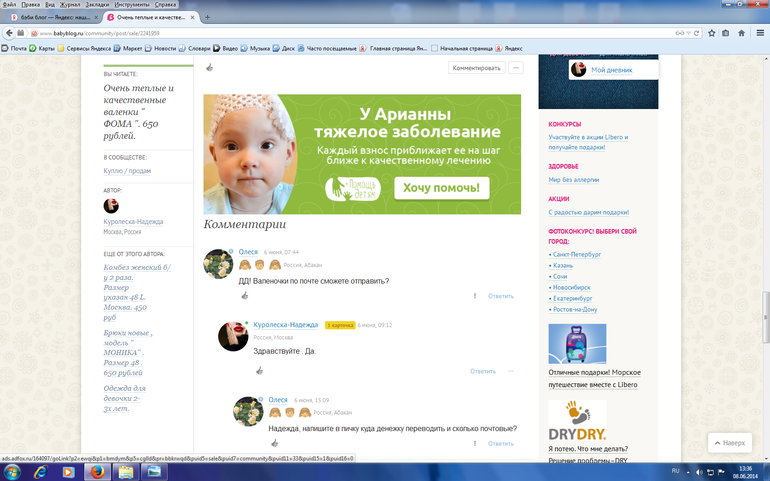Open File Explorer from the taskbar
The image size is (770, 481).
pos(126,472)
